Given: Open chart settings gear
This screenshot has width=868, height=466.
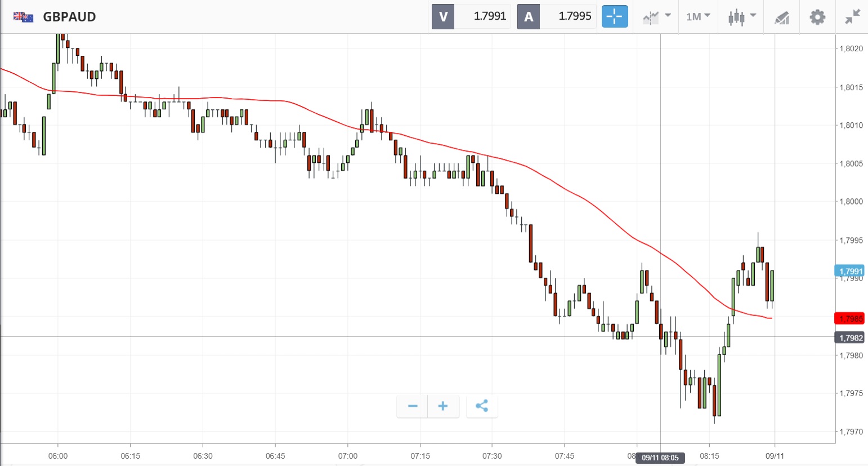Looking at the screenshot, I should tap(817, 17).
